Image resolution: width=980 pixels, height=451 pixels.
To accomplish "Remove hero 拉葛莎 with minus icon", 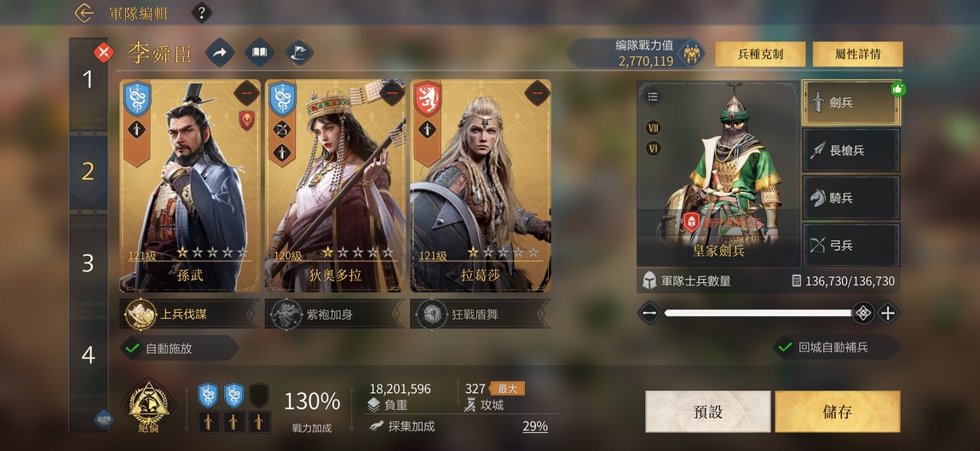I will tap(538, 93).
